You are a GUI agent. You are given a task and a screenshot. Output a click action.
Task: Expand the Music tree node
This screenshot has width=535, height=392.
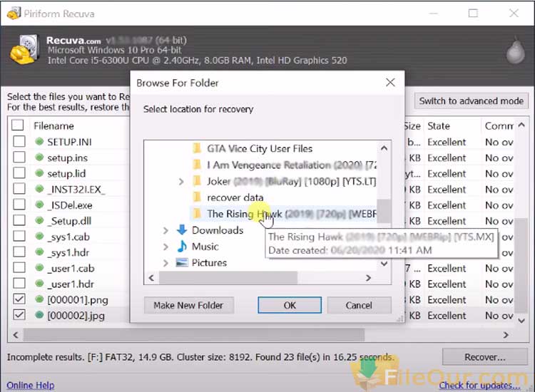pyautogui.click(x=165, y=247)
